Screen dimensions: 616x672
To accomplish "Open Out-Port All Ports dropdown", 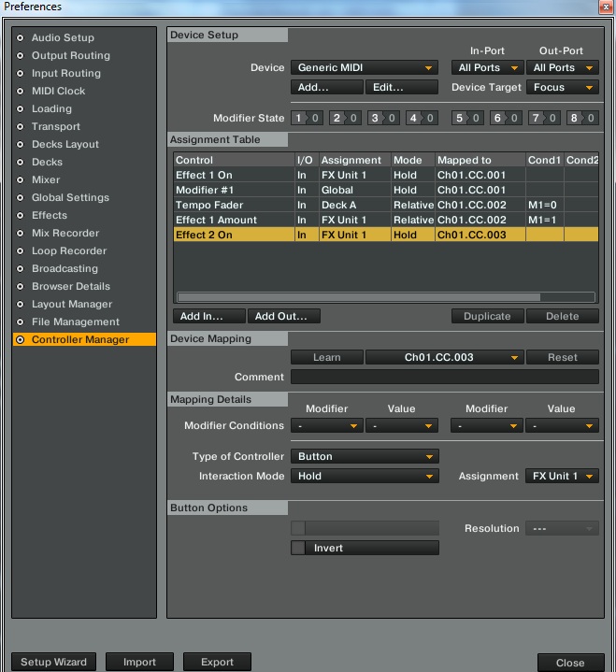I will [x=563, y=67].
